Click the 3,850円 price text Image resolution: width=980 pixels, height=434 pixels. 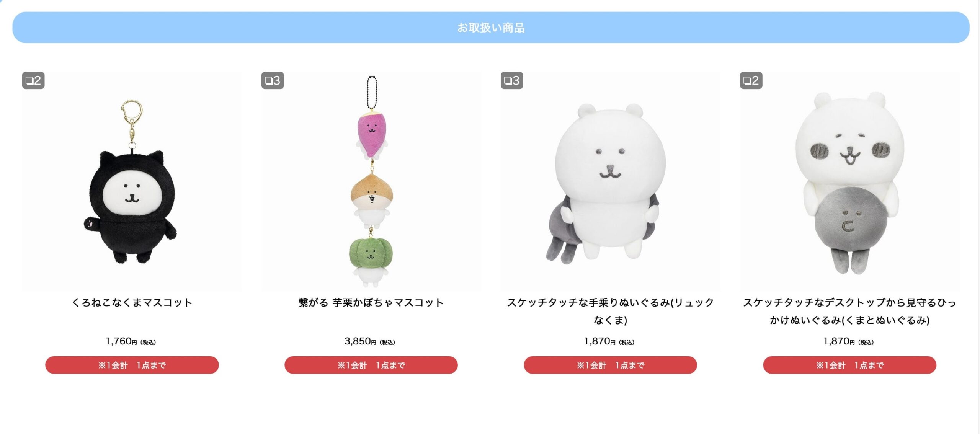[x=370, y=341]
